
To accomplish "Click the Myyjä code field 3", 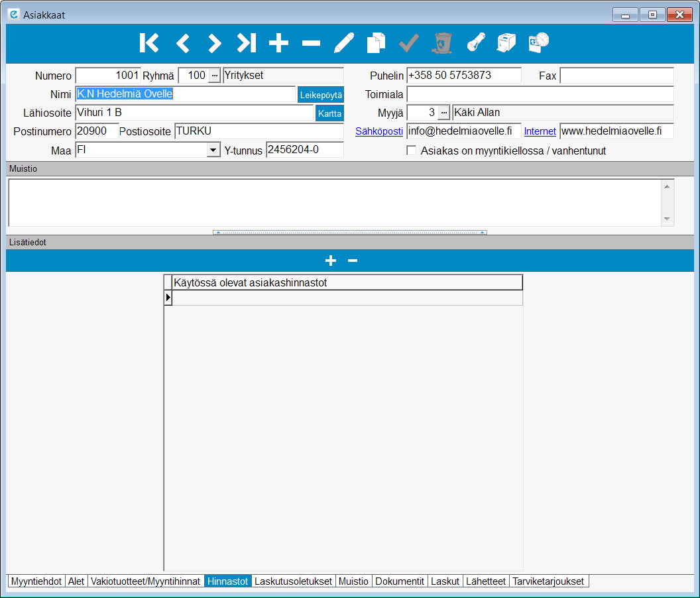I will click(422, 113).
